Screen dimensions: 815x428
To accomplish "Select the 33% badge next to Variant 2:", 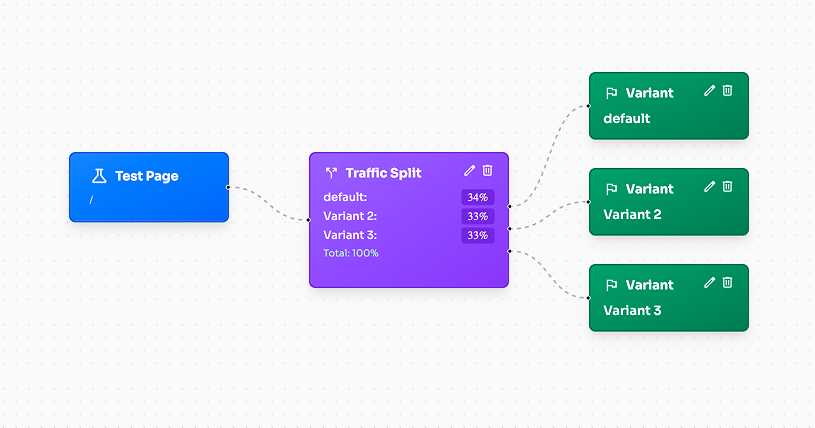I will pyautogui.click(x=477, y=216).
